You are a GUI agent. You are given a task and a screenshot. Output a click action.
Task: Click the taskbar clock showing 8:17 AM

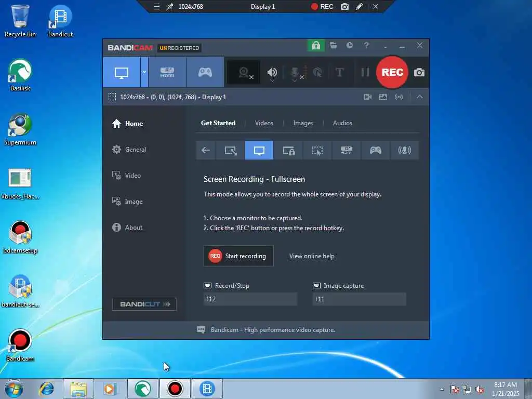pyautogui.click(x=506, y=389)
